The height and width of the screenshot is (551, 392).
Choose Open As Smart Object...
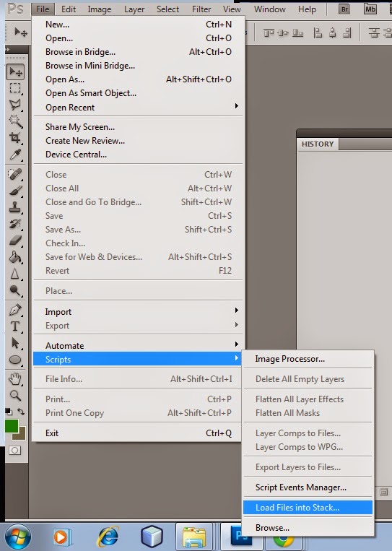(138, 92)
